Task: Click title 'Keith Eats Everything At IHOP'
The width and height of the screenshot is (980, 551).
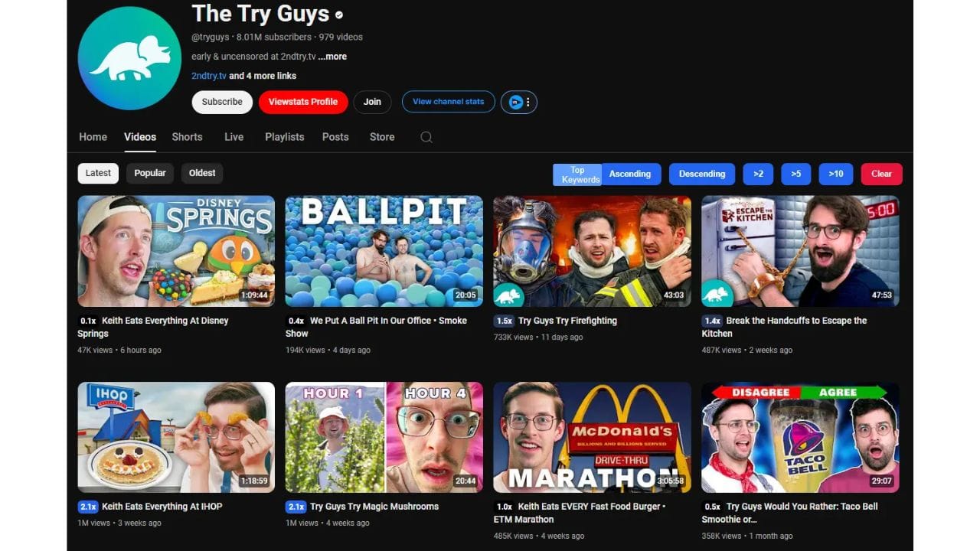Action: pyautogui.click(x=162, y=507)
